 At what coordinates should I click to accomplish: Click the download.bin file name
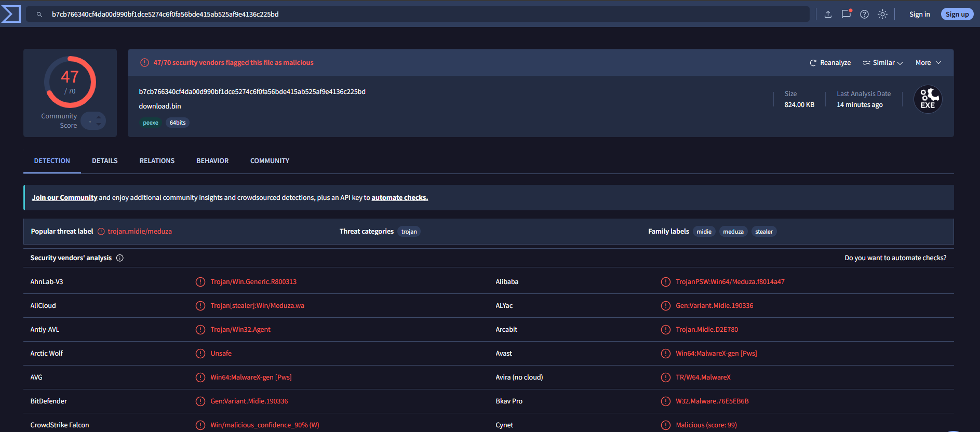160,106
